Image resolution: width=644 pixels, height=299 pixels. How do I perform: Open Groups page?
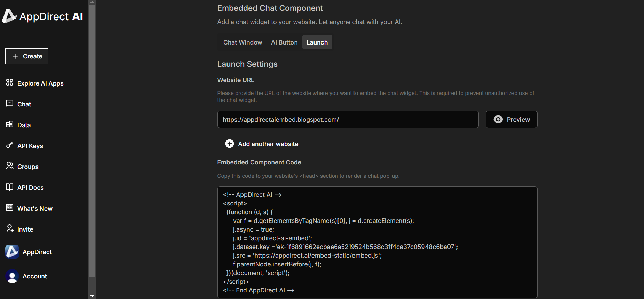tap(28, 167)
